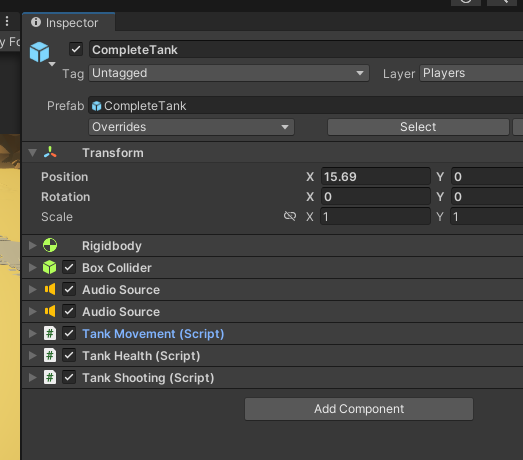Screen dimensions: 523x460
Task: Open the GameObject icon picker arrow
Action: tap(52, 64)
